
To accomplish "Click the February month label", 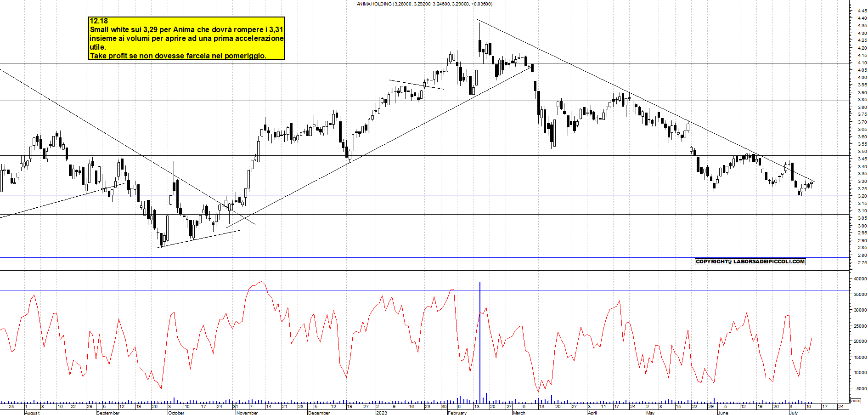I will [457, 413].
